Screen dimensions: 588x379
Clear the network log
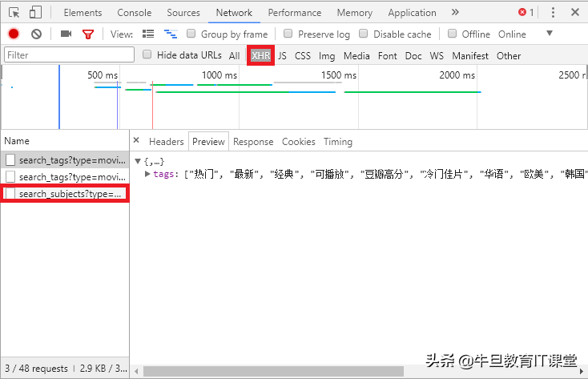tap(36, 34)
